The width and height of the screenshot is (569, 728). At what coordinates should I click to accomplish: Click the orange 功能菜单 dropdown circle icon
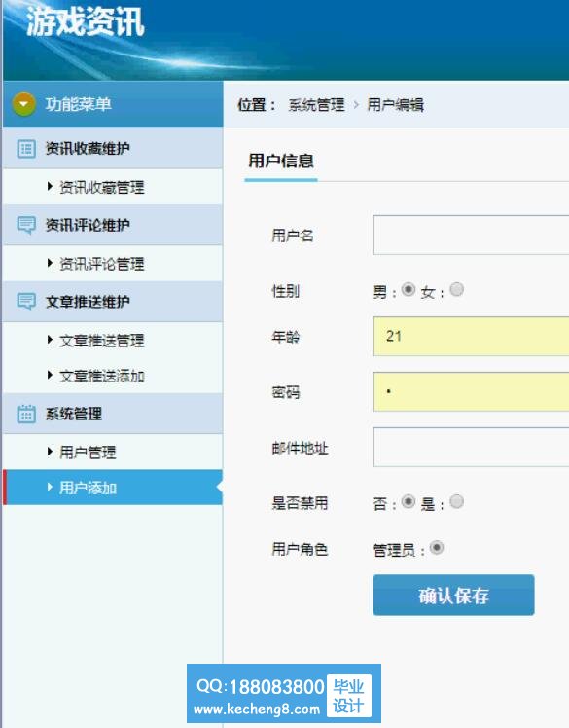[x=24, y=104]
